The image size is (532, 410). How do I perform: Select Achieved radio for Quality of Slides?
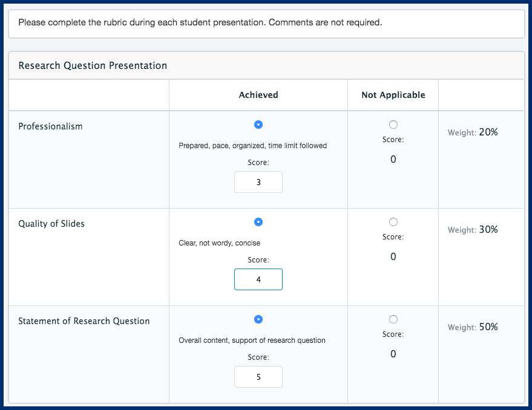tap(258, 222)
